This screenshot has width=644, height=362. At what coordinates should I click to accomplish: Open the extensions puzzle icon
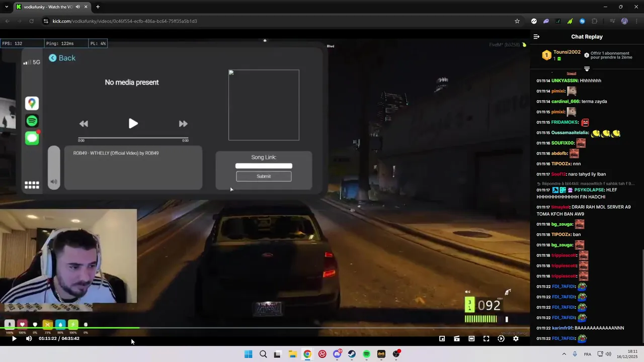tap(595, 21)
